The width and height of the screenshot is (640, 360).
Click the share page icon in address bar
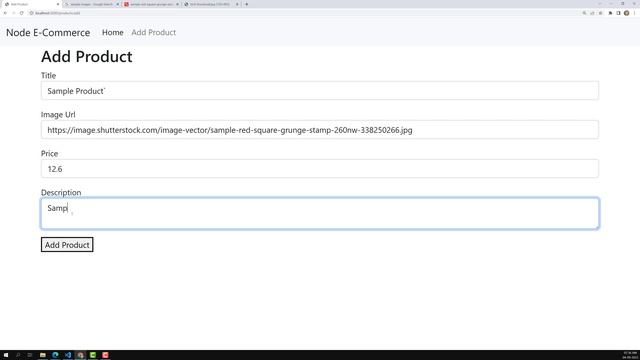point(592,13)
